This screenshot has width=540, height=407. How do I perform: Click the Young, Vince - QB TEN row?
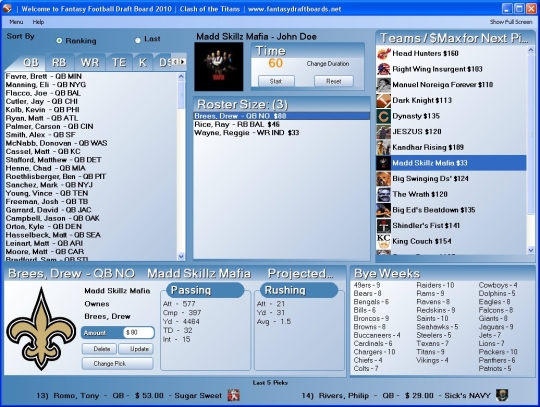click(91, 193)
